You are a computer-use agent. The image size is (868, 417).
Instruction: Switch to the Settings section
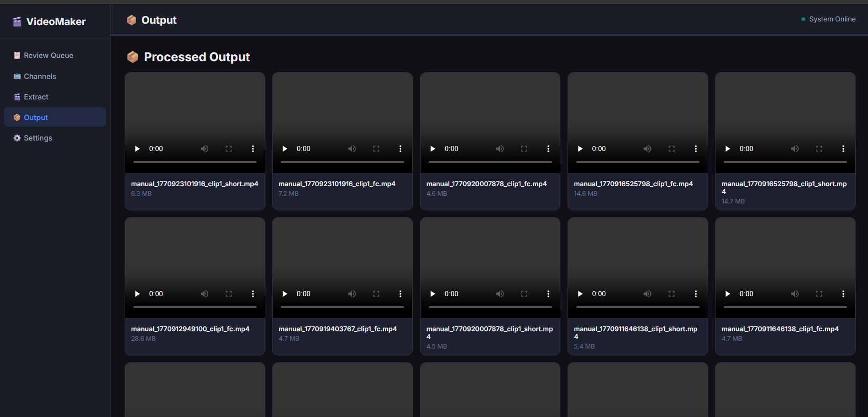(38, 138)
